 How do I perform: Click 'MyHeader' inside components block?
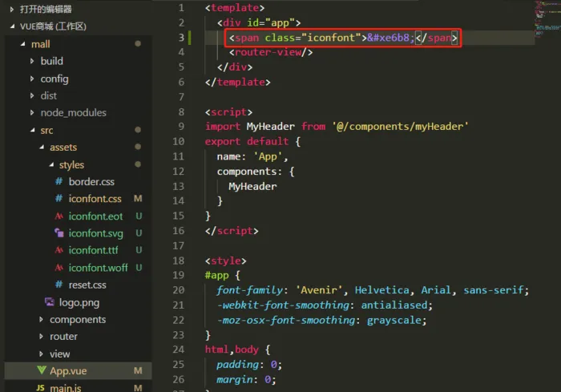252,186
